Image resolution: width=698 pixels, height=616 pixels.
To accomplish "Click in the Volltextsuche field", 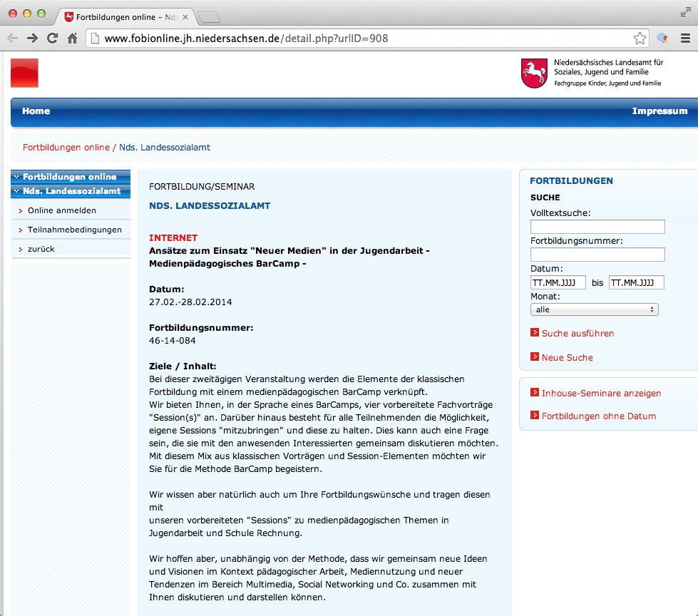I will click(x=597, y=227).
